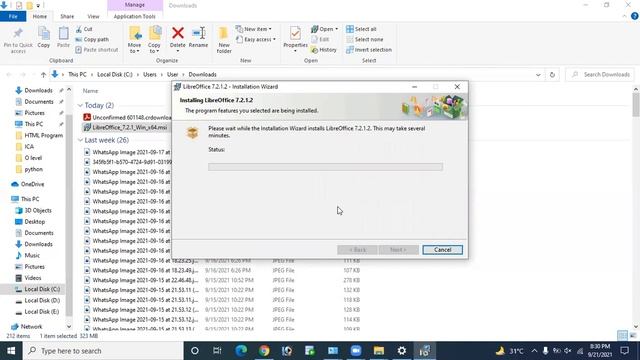
Task: Select Local Disk (D:) in sidebar
Action: tap(42, 300)
